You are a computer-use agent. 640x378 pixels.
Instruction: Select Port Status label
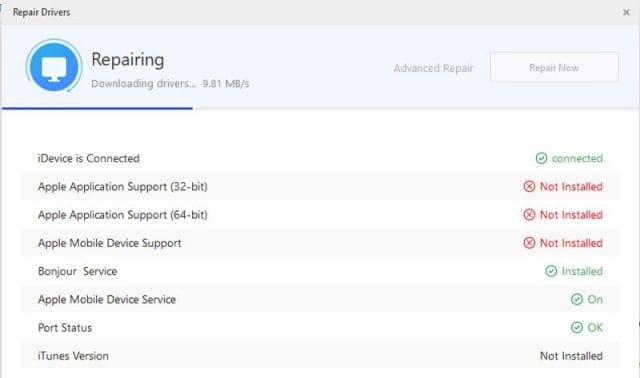(65, 327)
